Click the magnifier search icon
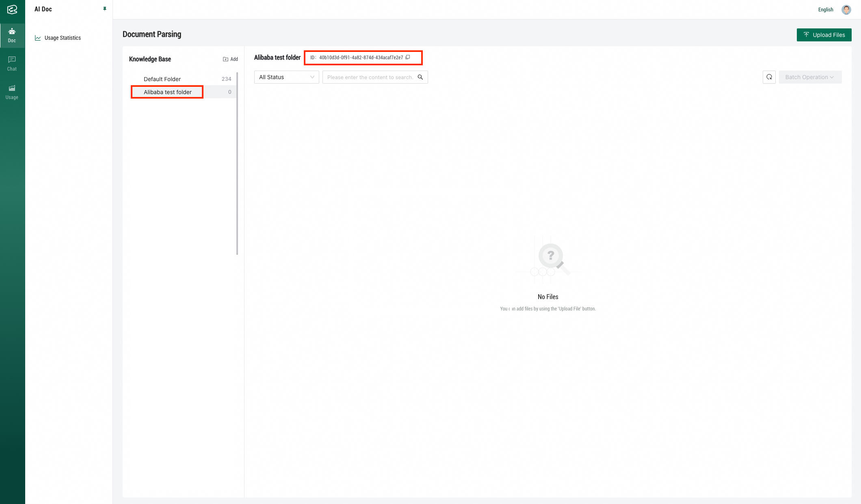Viewport: 861px width, 504px height. pyautogui.click(x=420, y=77)
